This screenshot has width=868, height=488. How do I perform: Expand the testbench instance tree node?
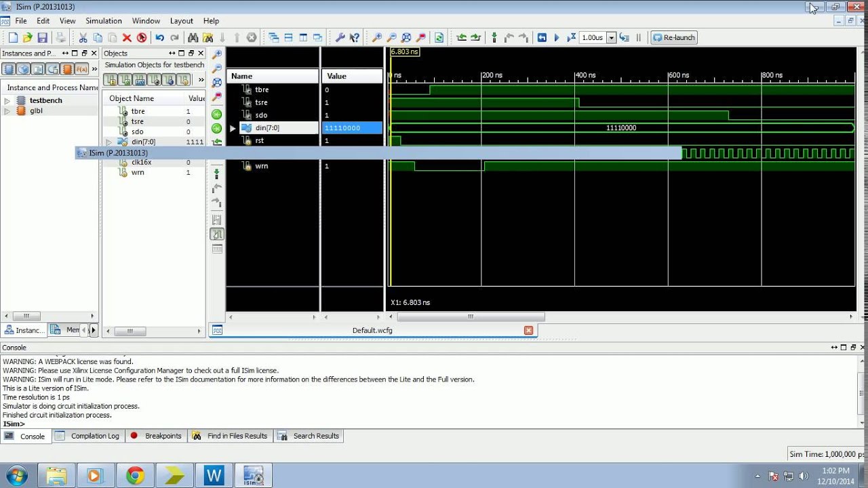pos(7,100)
